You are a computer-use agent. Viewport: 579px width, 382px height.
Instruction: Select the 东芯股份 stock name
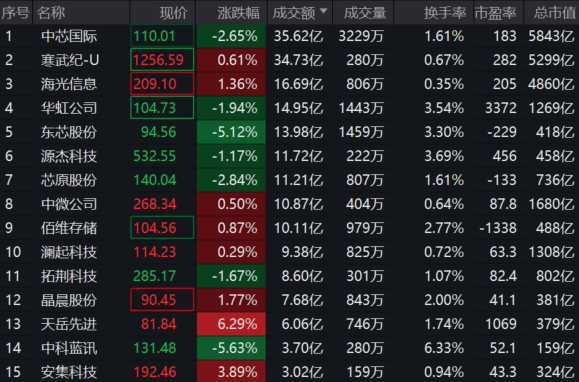click(x=69, y=132)
